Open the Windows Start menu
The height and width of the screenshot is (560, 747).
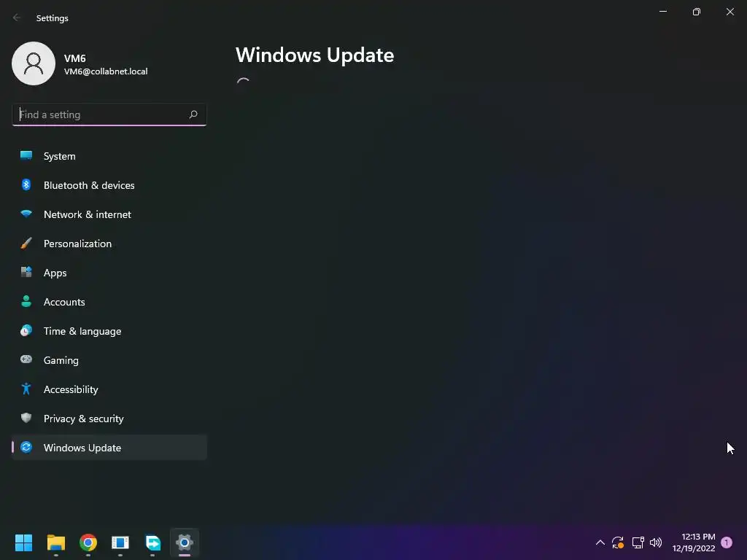click(x=23, y=542)
